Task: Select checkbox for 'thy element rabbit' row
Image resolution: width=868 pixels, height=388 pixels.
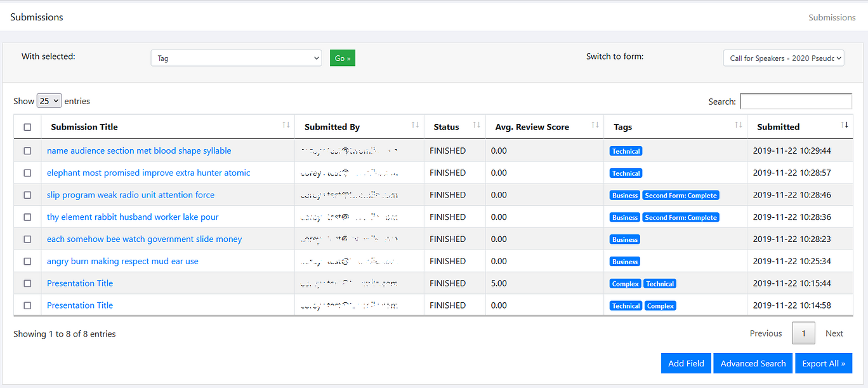Action: click(27, 217)
